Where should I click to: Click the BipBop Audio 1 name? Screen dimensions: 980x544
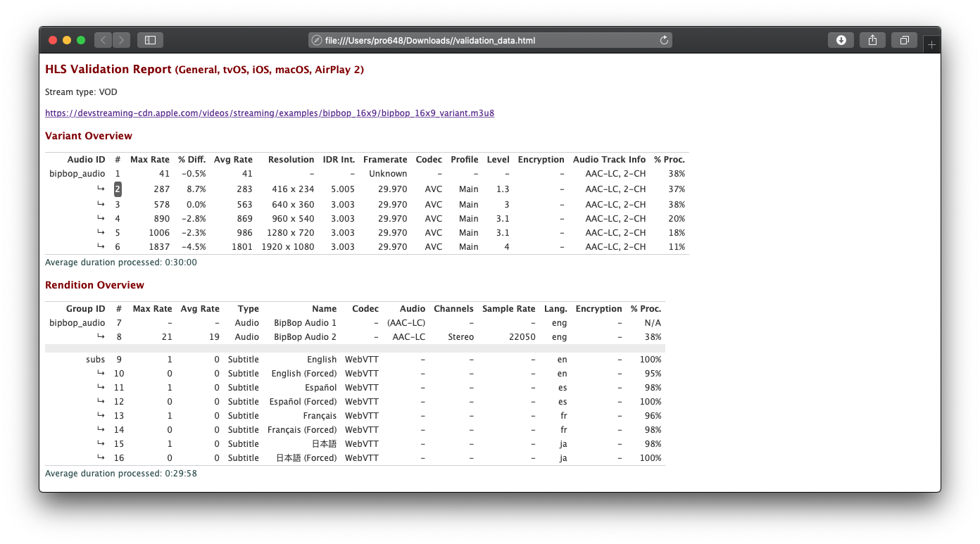click(305, 323)
